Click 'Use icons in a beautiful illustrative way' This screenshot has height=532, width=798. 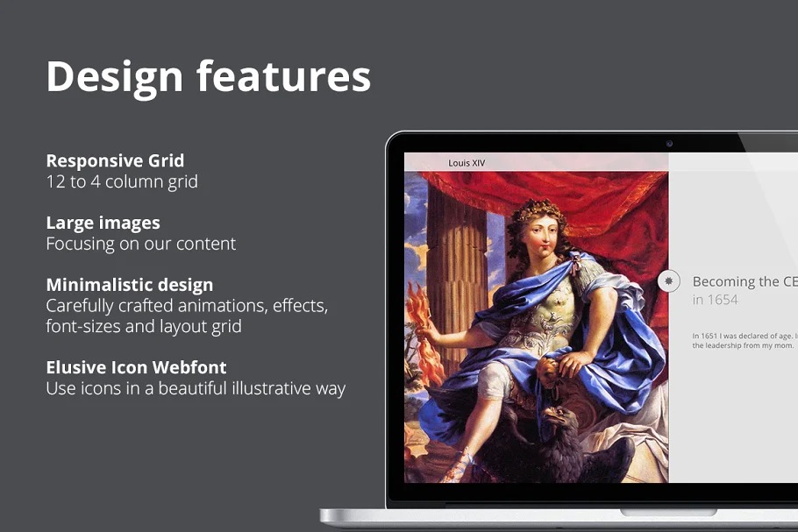tap(196, 388)
